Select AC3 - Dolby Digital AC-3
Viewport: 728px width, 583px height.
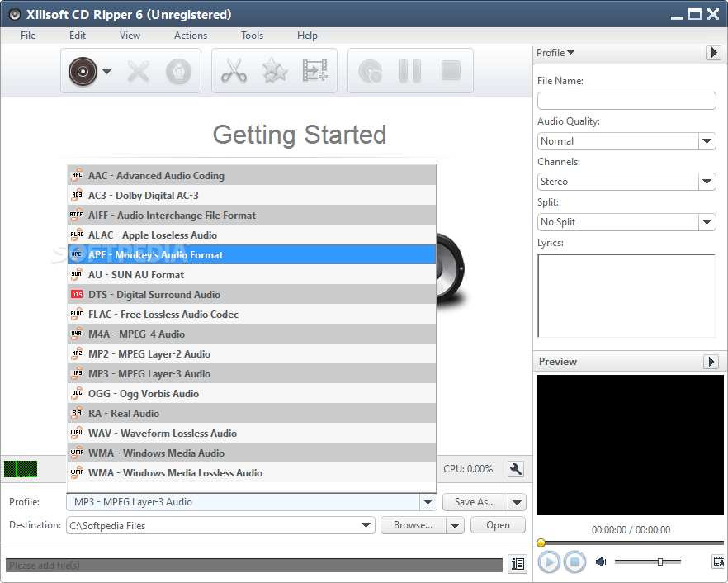click(252, 196)
